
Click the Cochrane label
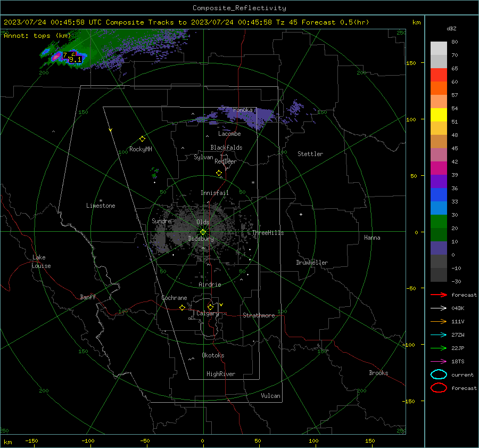tap(174, 298)
